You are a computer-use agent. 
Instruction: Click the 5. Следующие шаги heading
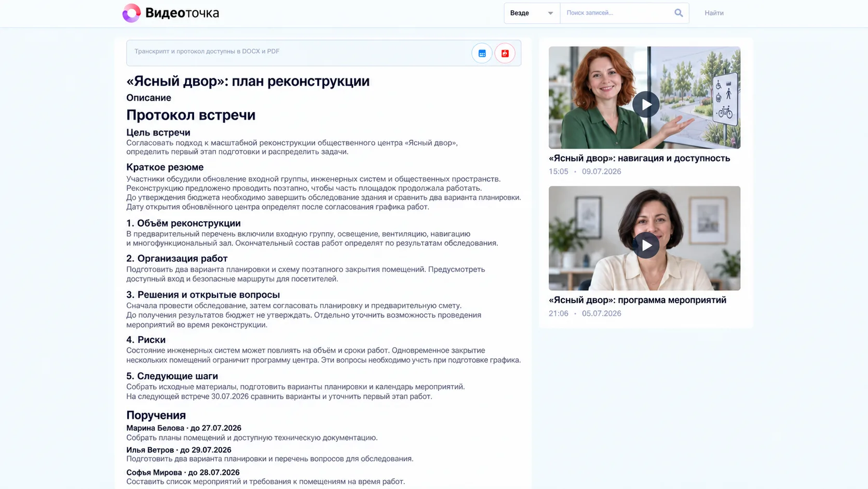tap(172, 376)
